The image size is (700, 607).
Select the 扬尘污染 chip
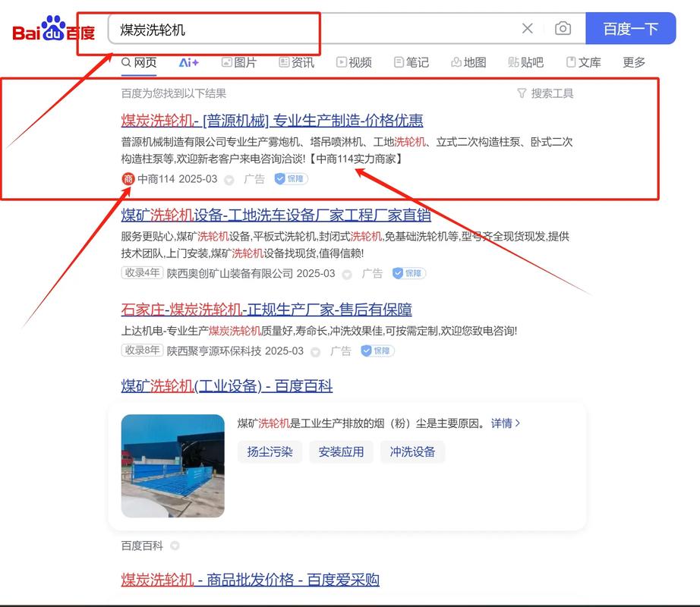pos(270,451)
